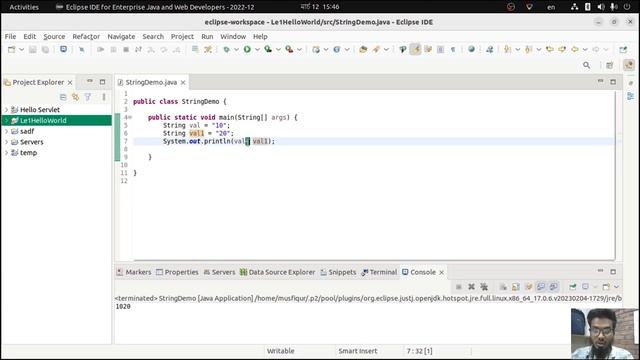Open the Project menu
The image size is (640, 360).
click(x=182, y=36)
